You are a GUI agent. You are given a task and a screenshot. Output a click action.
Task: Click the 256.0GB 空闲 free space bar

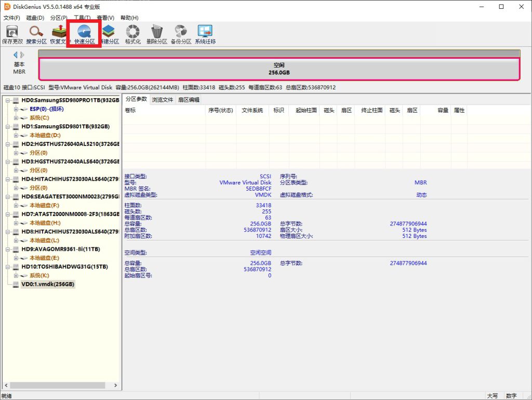click(279, 69)
